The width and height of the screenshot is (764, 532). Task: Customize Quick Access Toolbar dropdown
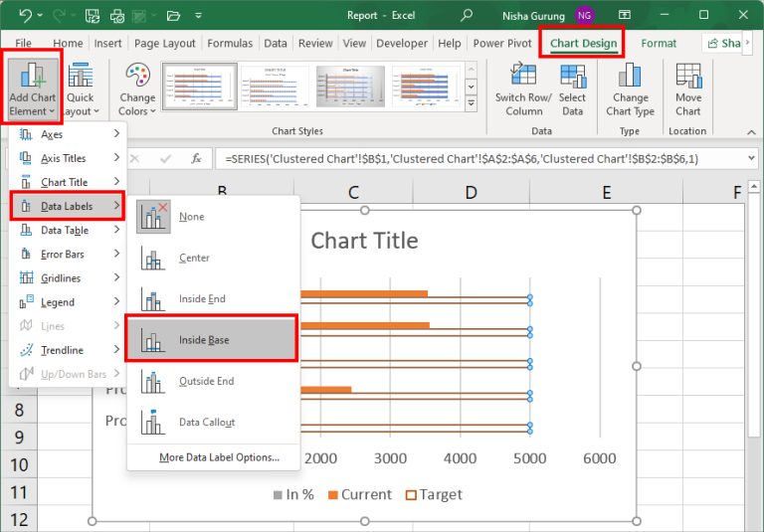point(198,16)
